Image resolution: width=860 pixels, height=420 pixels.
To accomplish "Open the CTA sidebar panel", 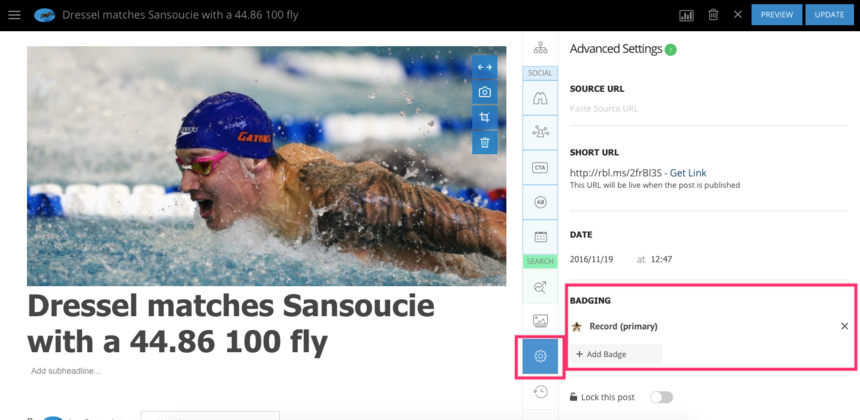I will point(540,167).
